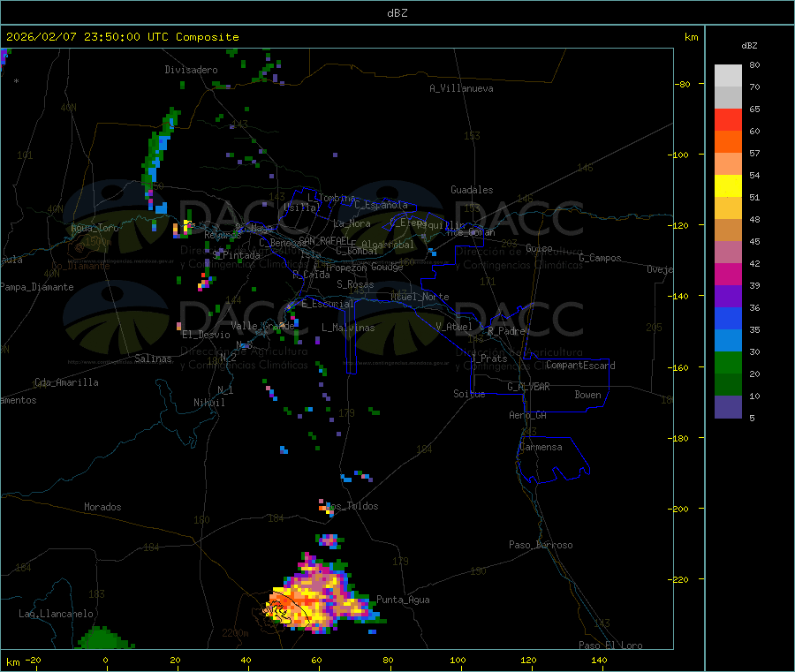Click the Cda_Amarilla label
Screen dimensions: 795x672
[x=66, y=382]
